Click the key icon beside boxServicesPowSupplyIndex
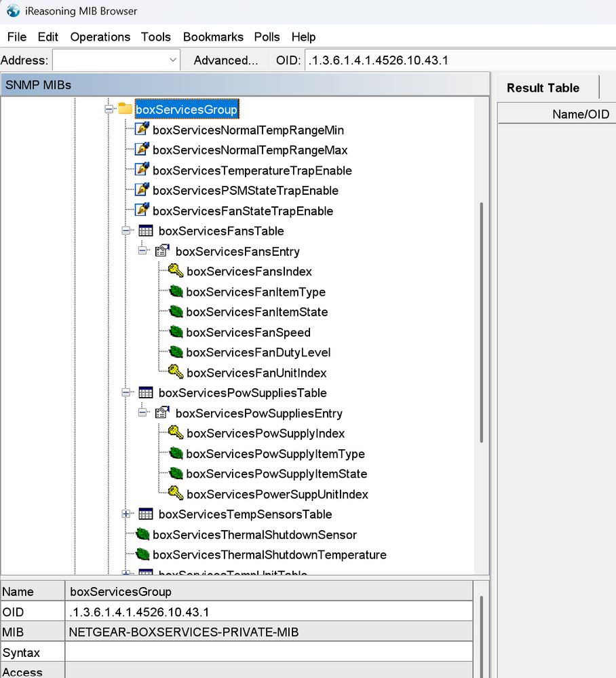 coord(176,432)
